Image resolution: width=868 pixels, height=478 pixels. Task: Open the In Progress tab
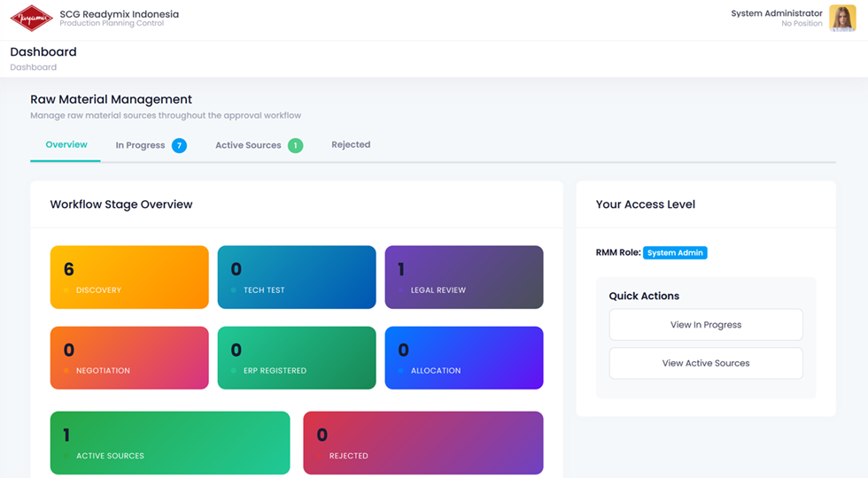140,145
